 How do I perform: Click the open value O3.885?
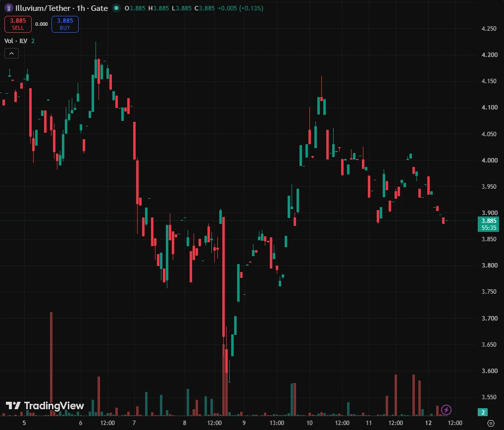[x=135, y=8]
